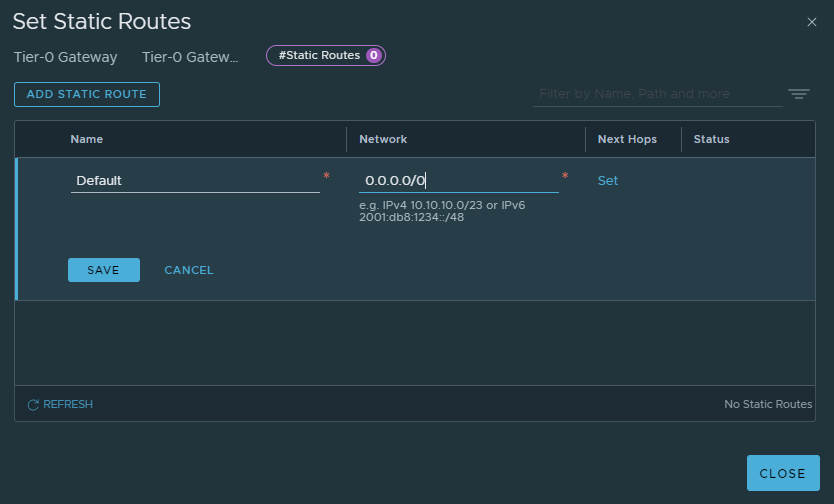Focus the Filter by Name, Path search box

tap(657, 94)
